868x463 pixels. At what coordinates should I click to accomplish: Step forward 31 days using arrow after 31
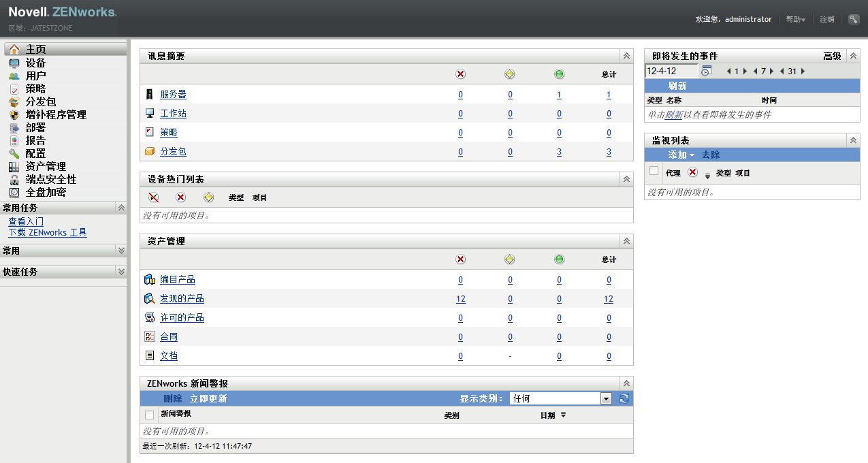pyautogui.click(x=803, y=71)
